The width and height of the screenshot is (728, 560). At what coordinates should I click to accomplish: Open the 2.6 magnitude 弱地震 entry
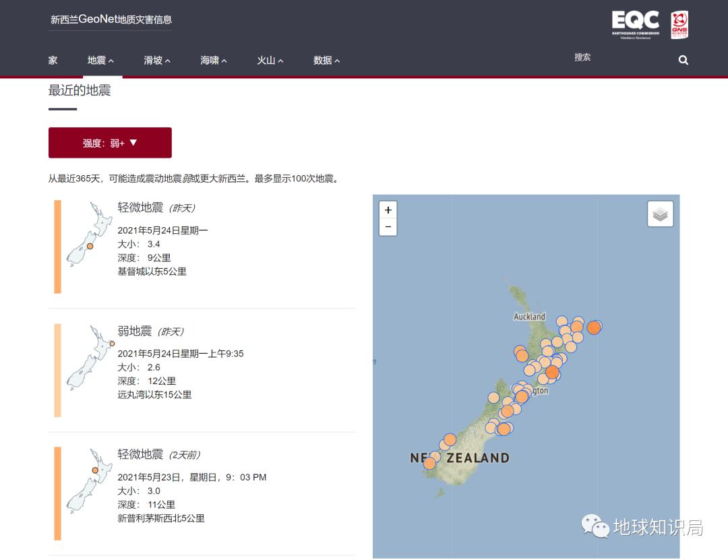tap(135, 331)
